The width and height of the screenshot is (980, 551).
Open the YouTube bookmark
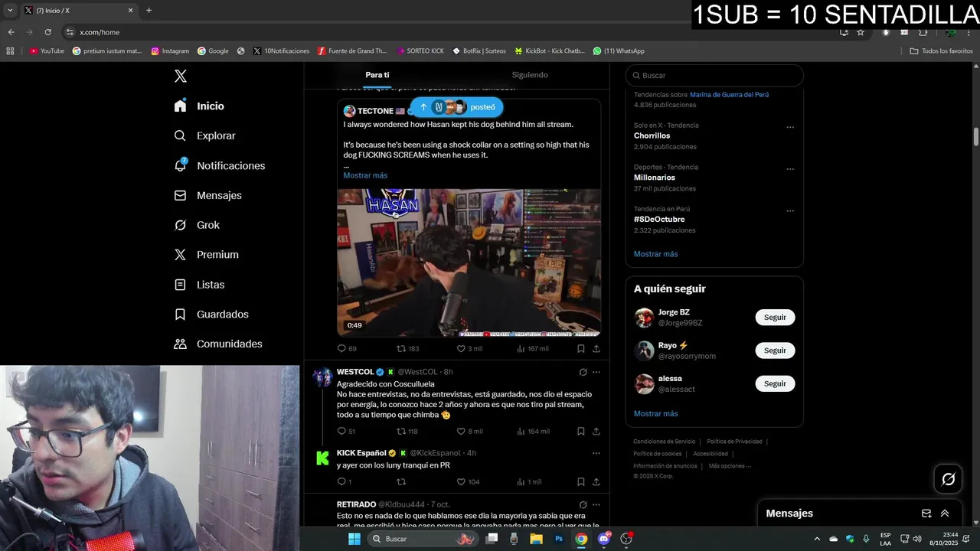(47, 51)
